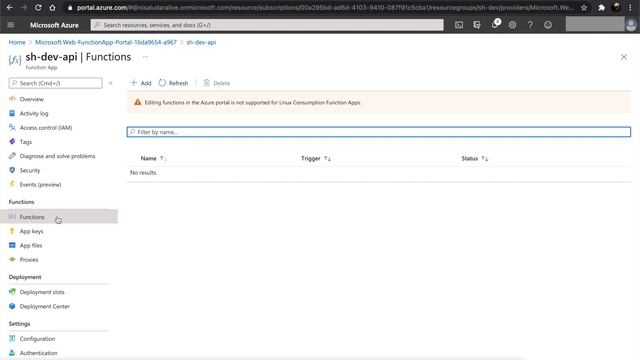Click the warning icon in the banner
The image size is (640, 360).
[138, 102]
